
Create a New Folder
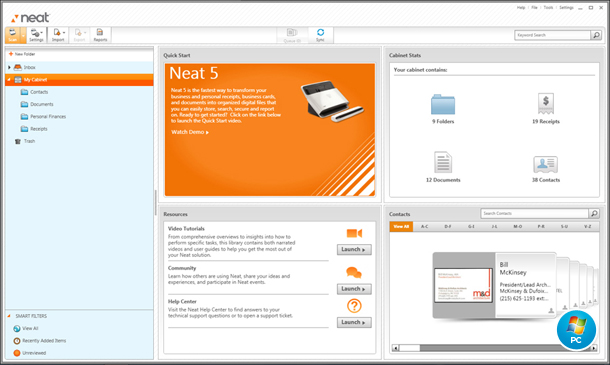coord(22,54)
